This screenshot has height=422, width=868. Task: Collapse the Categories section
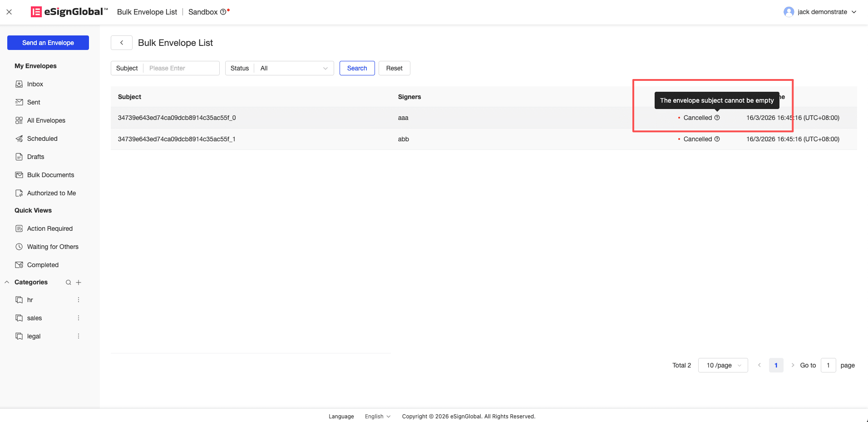tap(7, 282)
